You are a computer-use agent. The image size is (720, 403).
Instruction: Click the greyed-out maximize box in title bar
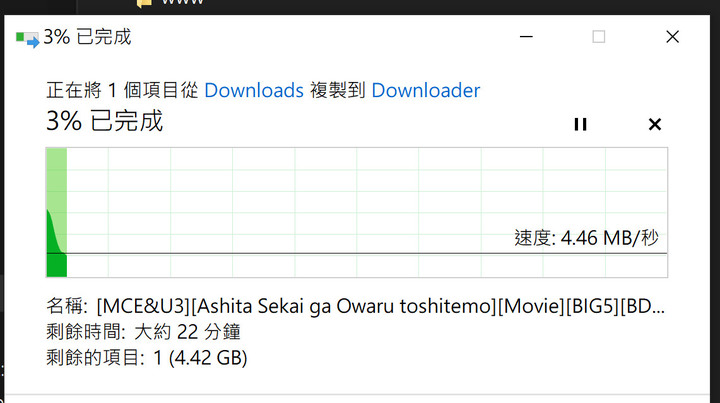pos(599,37)
